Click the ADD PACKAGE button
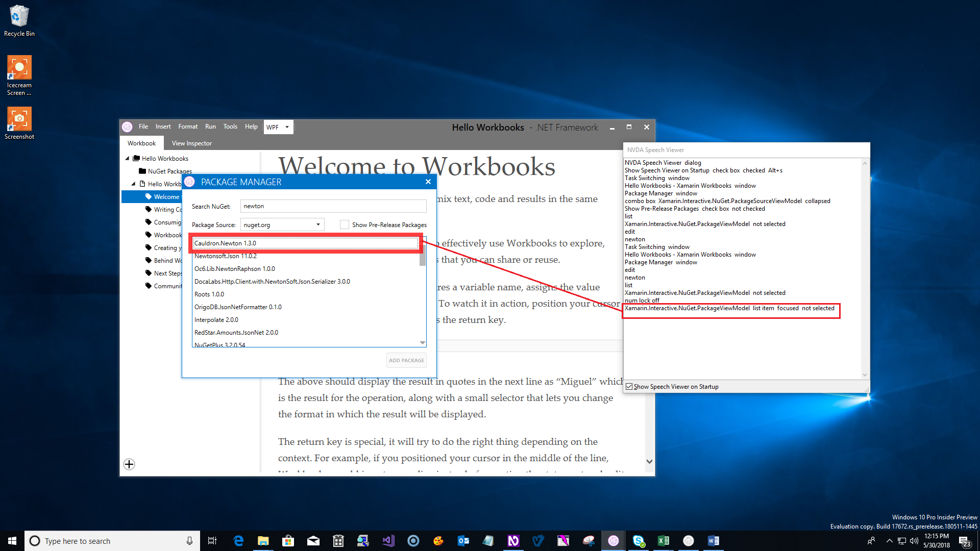This screenshot has width=980, height=551. click(x=406, y=360)
